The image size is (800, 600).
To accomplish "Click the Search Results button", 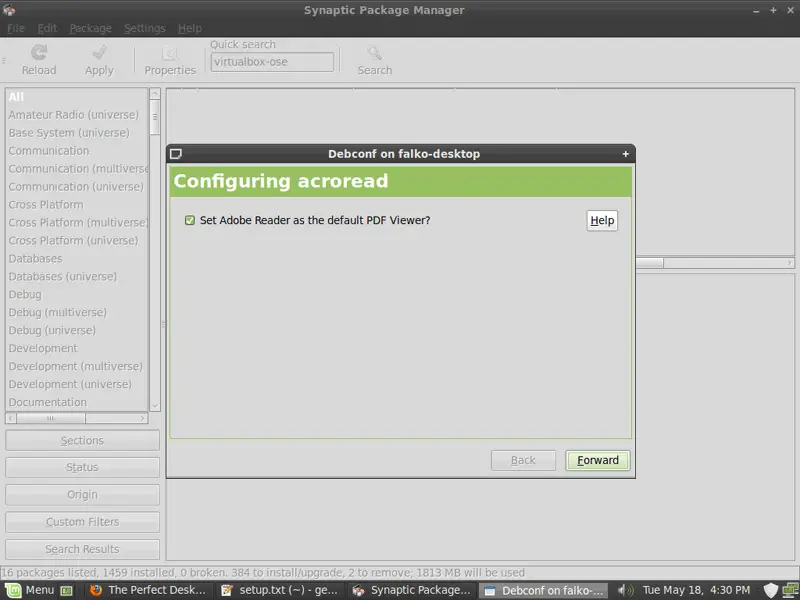I will coord(82,549).
